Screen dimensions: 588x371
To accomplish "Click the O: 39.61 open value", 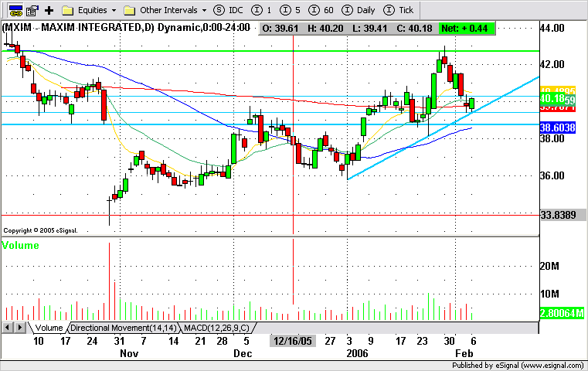I will 280,29.
